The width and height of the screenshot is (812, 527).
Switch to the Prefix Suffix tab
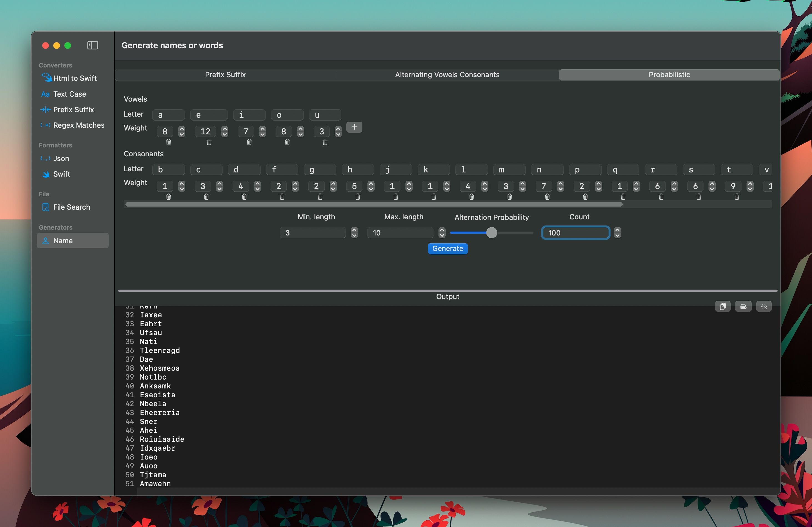tap(225, 75)
